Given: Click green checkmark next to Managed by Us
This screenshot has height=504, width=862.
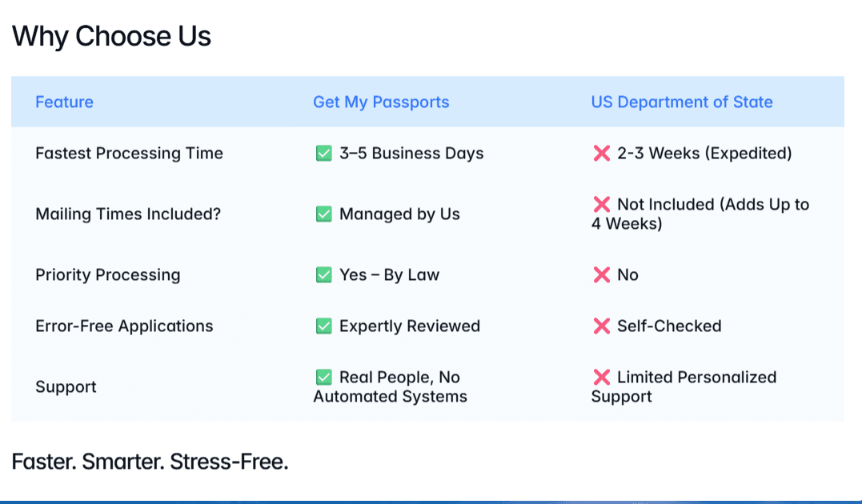Looking at the screenshot, I should pos(324,214).
